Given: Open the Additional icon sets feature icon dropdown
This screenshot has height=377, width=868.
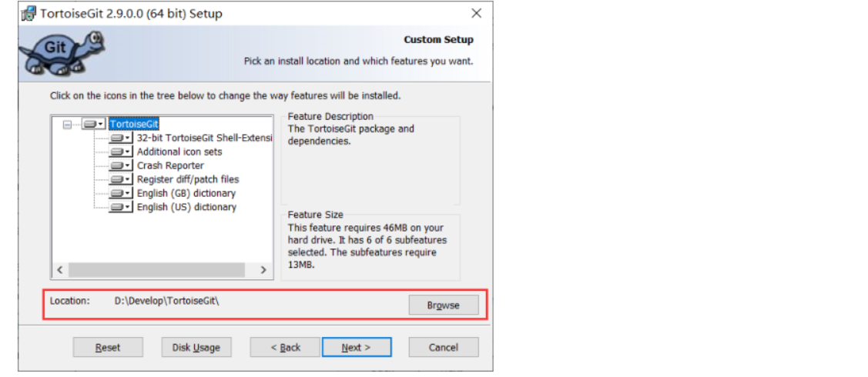Looking at the screenshot, I should [121, 152].
